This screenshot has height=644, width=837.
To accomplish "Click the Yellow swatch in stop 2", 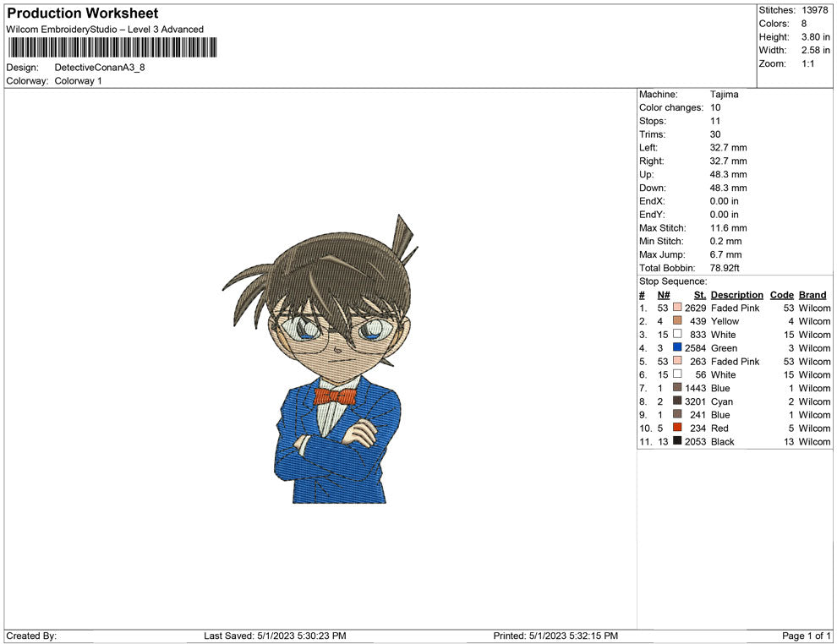I will (x=677, y=320).
